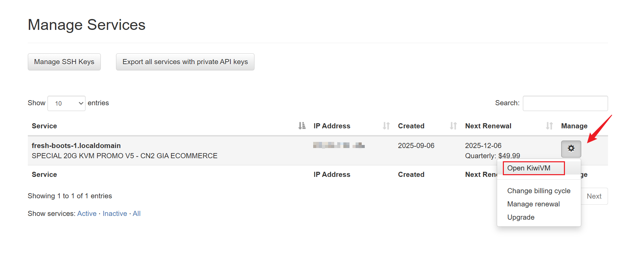Click IP Address column sort arrows
Viewport: 644px width, 275px height.
[386, 126]
